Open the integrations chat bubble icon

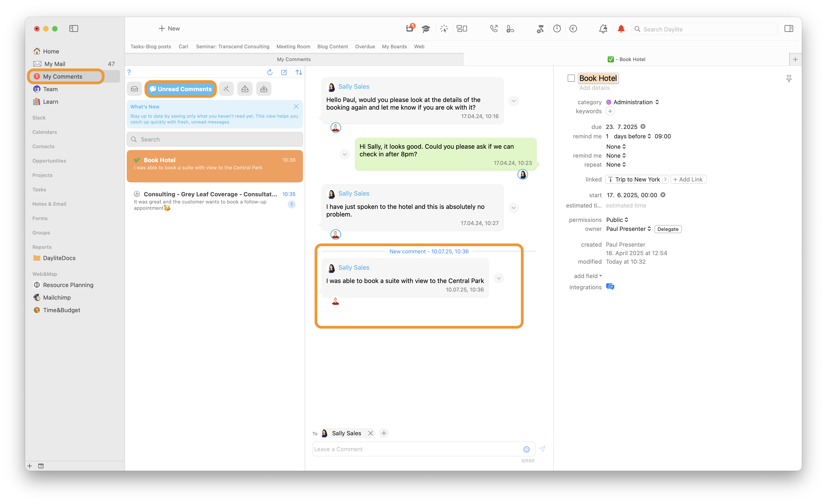[x=610, y=287]
